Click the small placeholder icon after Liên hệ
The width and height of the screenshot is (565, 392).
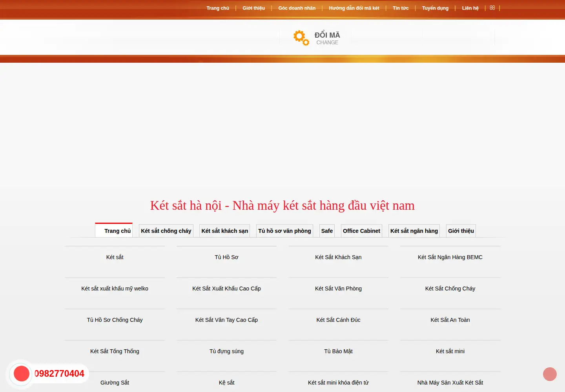(492, 8)
